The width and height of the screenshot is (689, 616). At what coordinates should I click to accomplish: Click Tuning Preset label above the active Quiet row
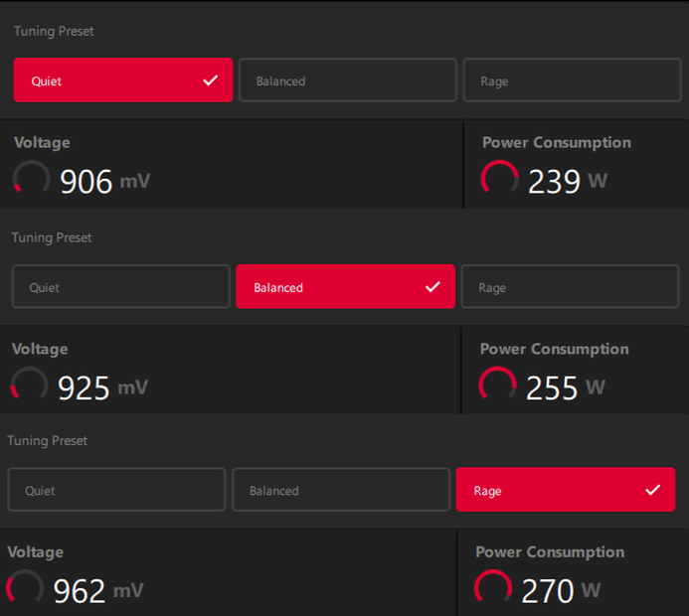tap(54, 31)
